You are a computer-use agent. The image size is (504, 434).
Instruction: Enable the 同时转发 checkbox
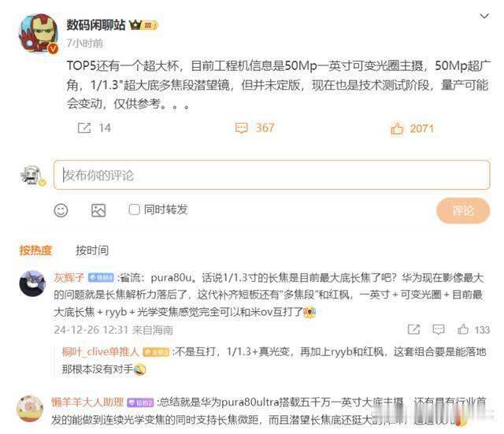(134, 210)
